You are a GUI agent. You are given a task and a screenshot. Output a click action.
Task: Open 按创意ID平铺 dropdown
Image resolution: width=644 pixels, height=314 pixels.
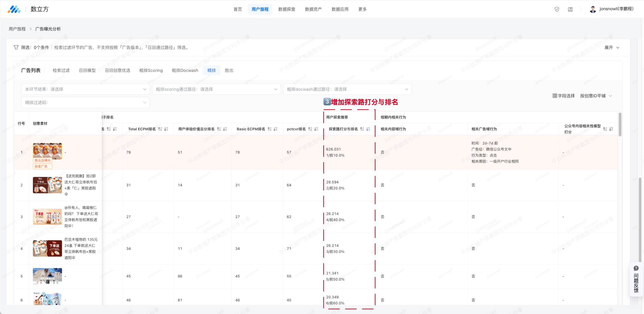[x=596, y=96]
